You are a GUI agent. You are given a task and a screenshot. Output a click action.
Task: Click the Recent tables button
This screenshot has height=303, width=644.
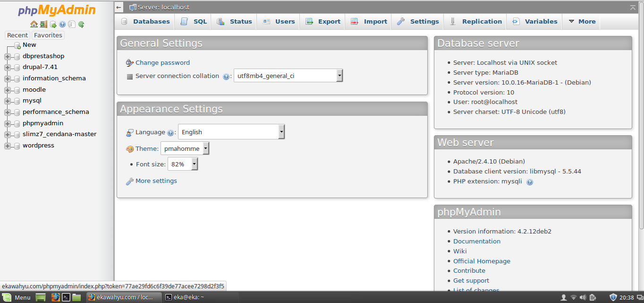(x=17, y=35)
